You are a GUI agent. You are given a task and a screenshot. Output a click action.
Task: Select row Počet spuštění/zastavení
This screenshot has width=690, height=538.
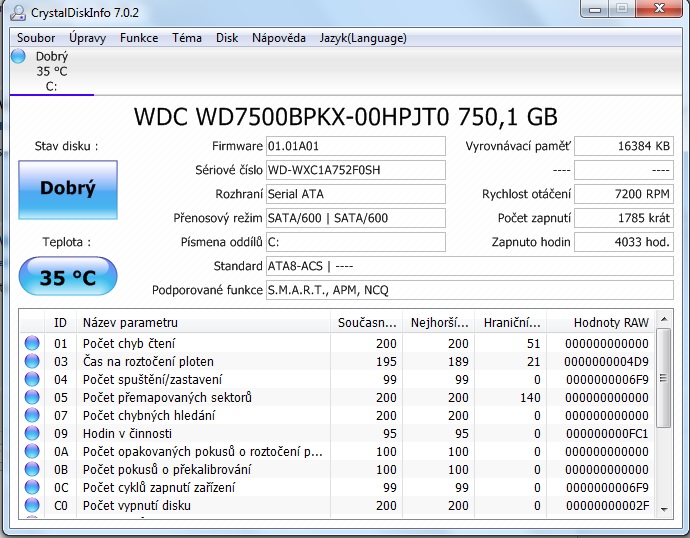pos(337,379)
